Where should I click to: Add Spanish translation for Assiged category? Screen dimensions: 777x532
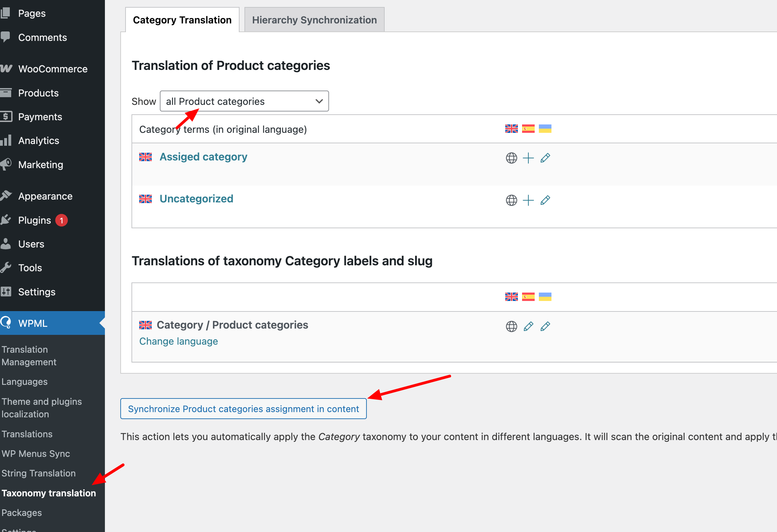pyautogui.click(x=528, y=158)
